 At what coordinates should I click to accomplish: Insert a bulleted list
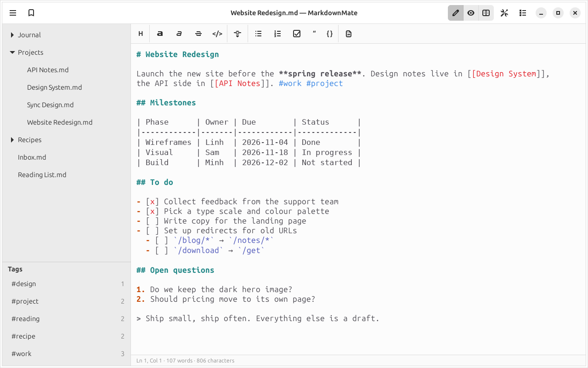(259, 34)
